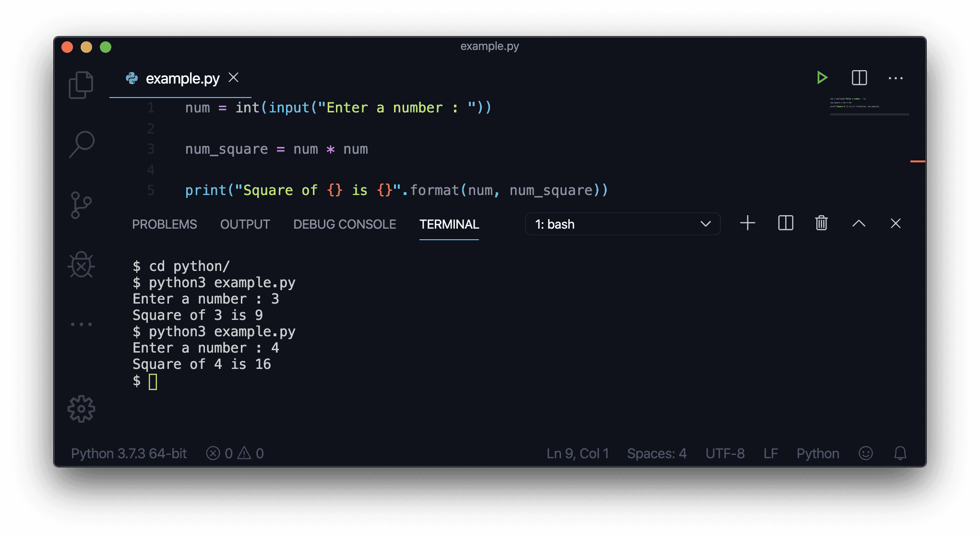Kill terminal with trash icon
This screenshot has width=980, height=538.
821,223
